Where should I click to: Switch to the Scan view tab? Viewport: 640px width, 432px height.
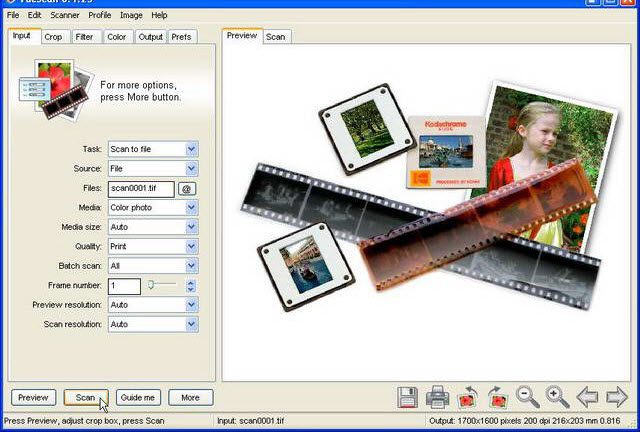[x=276, y=37]
